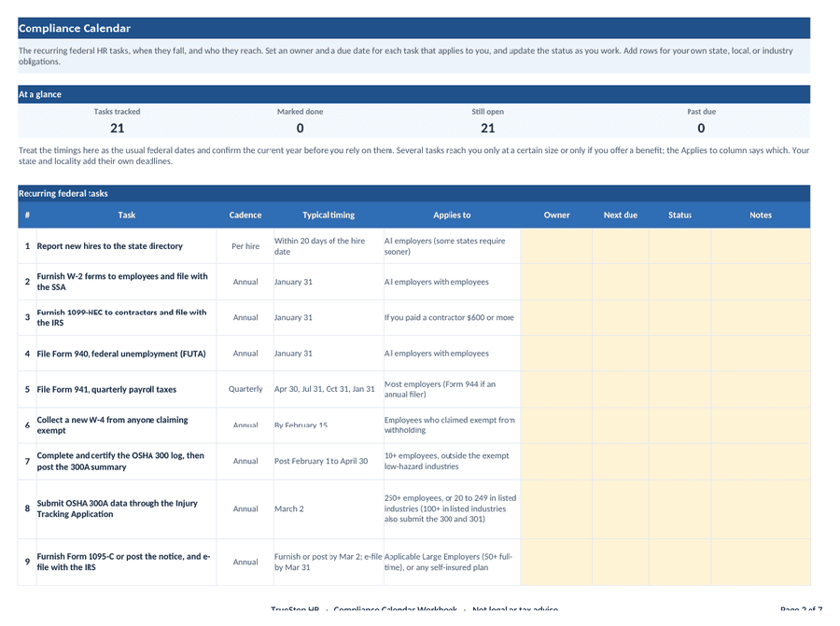840x626 pixels.
Task: Click 'Applicable Large Employers (50+ full-time)' cell
Action: click(452, 562)
